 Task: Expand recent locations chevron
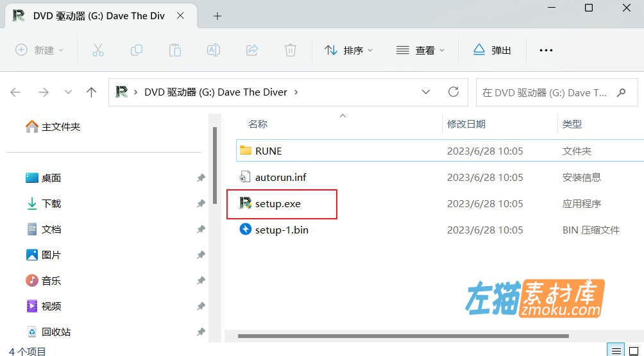click(x=68, y=92)
